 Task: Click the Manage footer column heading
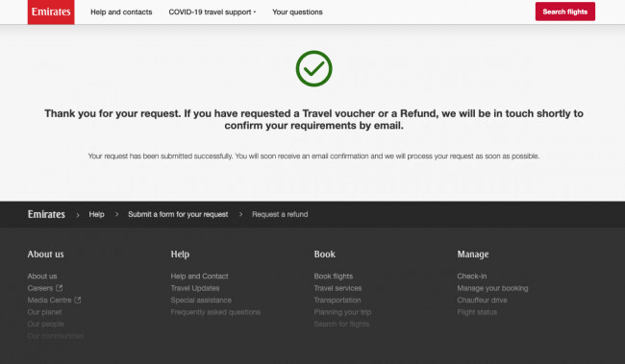pos(473,255)
